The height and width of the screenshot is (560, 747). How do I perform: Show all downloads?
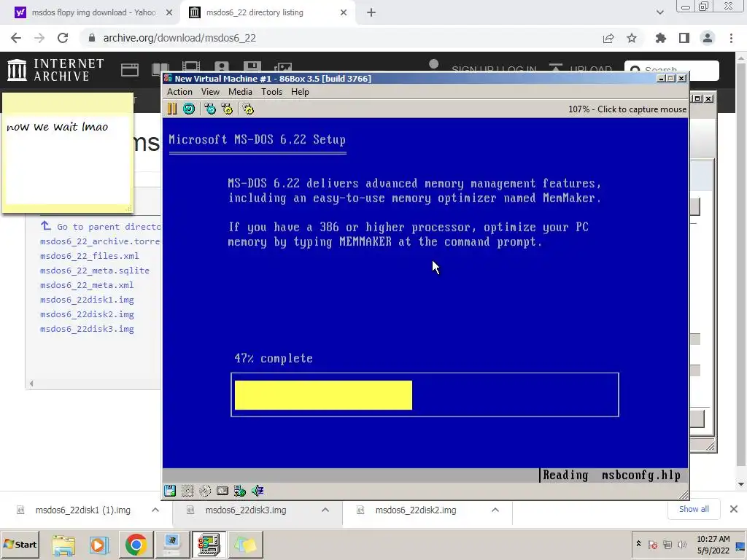[694, 509]
